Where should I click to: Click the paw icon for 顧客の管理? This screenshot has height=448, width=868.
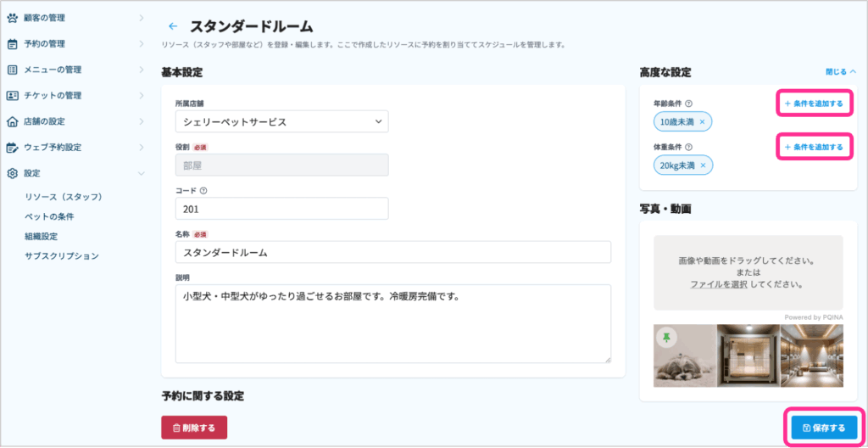[12, 18]
